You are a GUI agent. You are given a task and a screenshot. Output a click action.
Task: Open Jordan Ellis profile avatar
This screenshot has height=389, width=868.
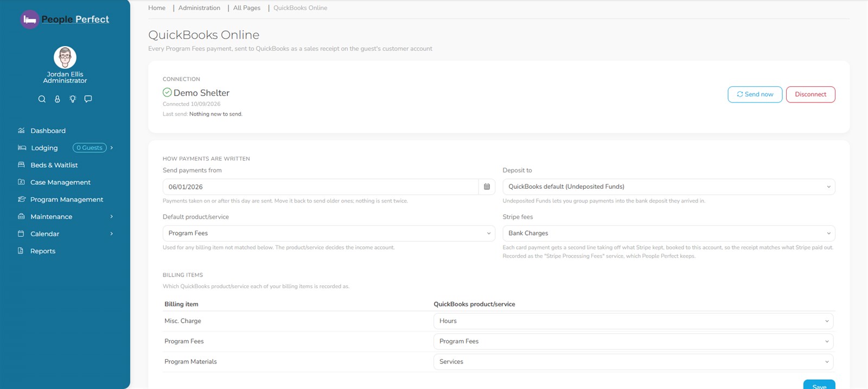(65, 58)
